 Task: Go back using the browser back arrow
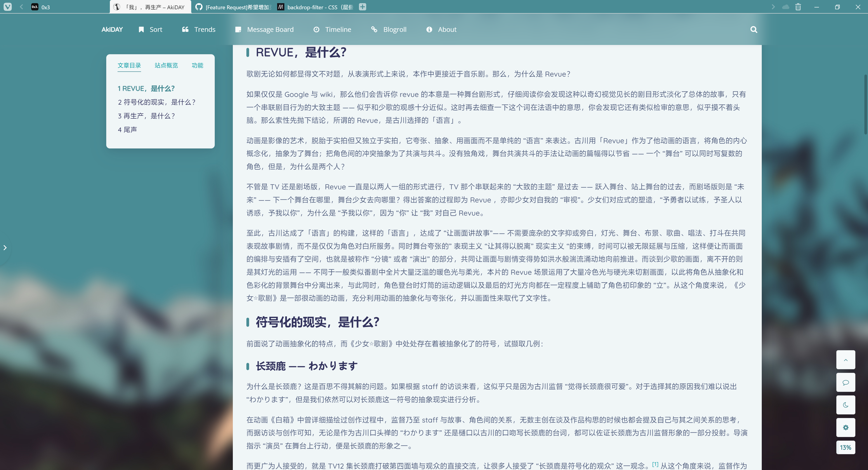(21, 7)
